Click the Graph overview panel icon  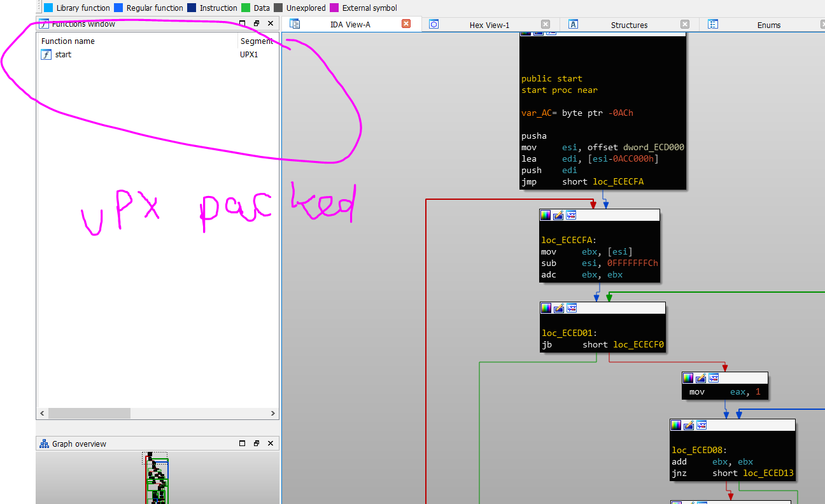[x=44, y=444]
